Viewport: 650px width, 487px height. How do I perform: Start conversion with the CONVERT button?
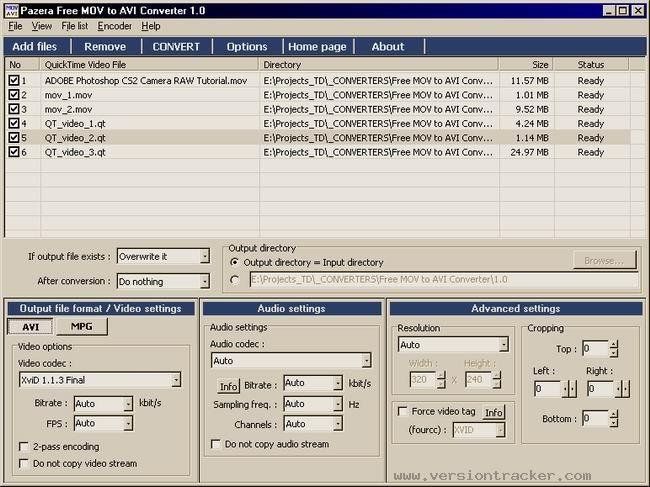point(176,46)
